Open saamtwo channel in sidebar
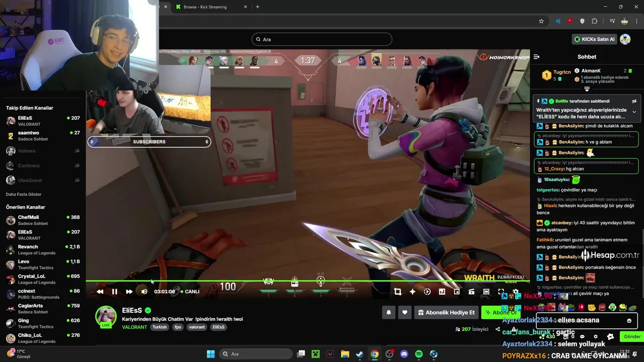The height and width of the screenshot is (362, 644). (43, 136)
